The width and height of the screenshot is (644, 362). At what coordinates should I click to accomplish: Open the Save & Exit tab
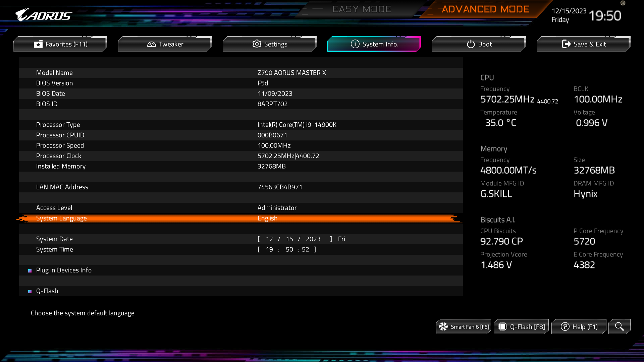tap(584, 44)
